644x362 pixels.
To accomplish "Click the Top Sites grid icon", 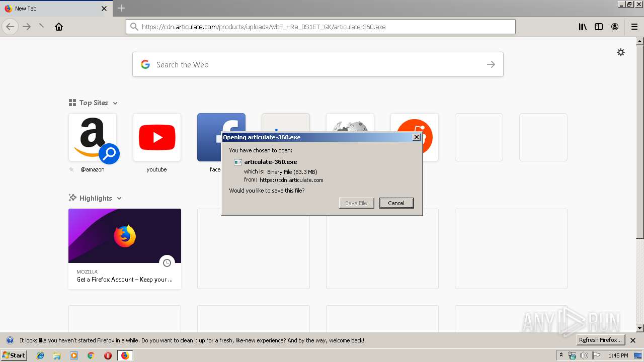I will [x=72, y=103].
